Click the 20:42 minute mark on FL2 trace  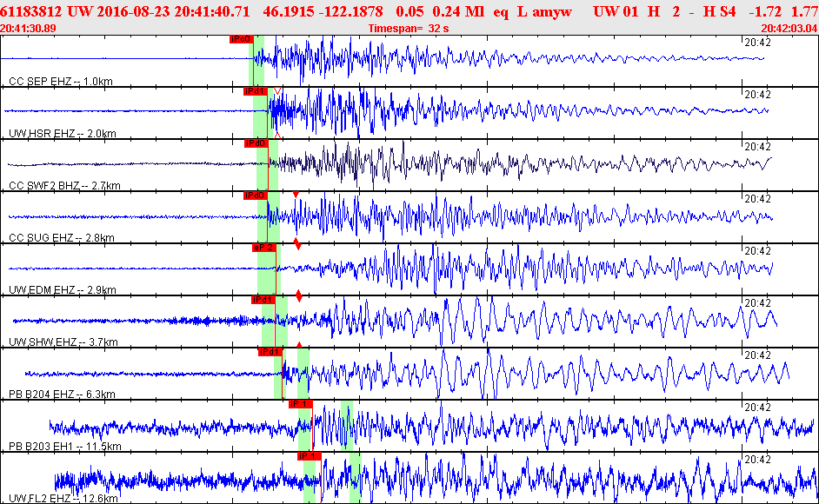[x=757, y=461]
